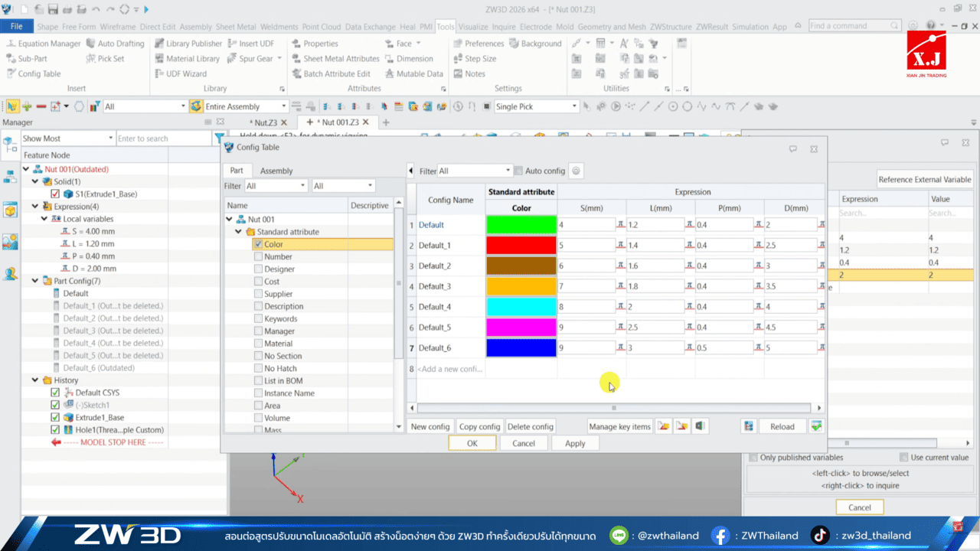Collapse the Standard attribute tree node
980x551 pixels.
click(x=240, y=232)
